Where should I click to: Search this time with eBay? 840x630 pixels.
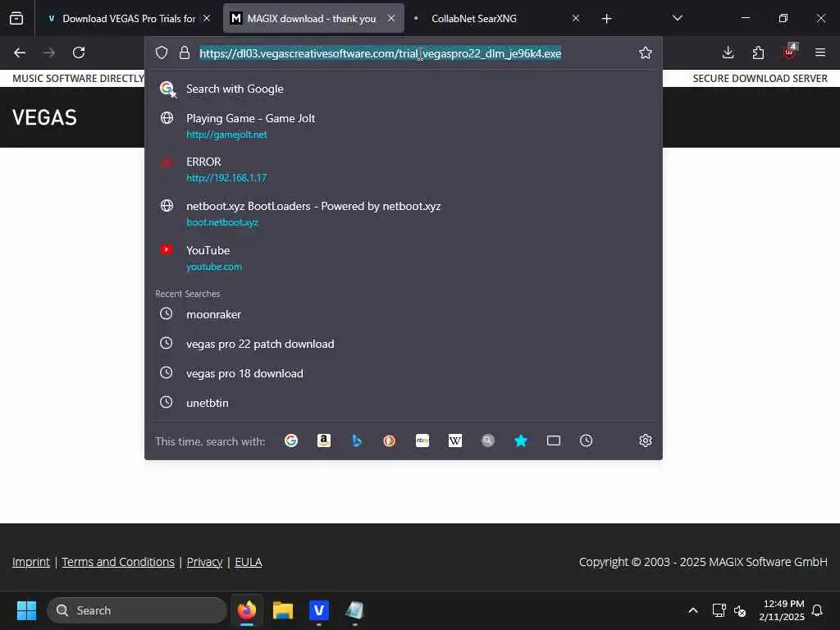422,441
